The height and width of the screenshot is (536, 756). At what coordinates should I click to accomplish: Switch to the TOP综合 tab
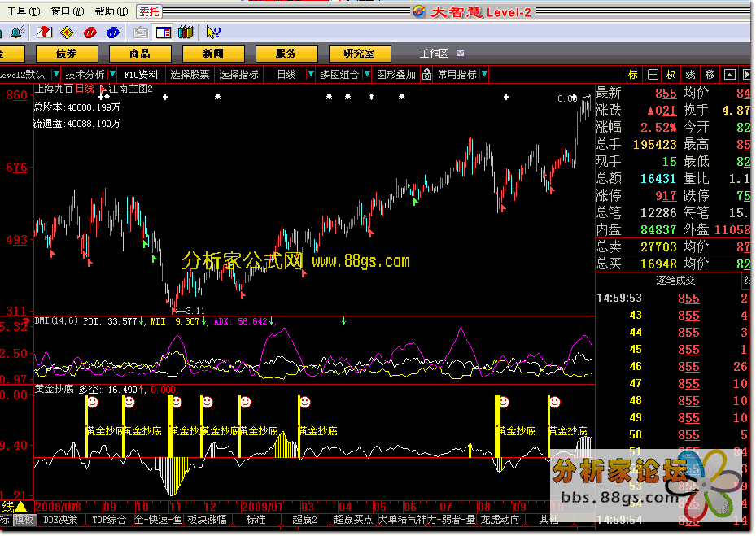point(109,520)
